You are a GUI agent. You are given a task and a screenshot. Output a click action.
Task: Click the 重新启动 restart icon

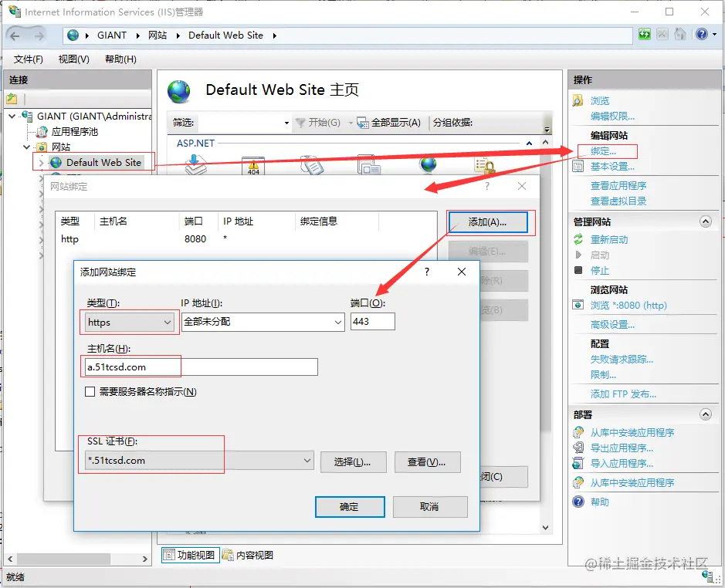(x=578, y=239)
